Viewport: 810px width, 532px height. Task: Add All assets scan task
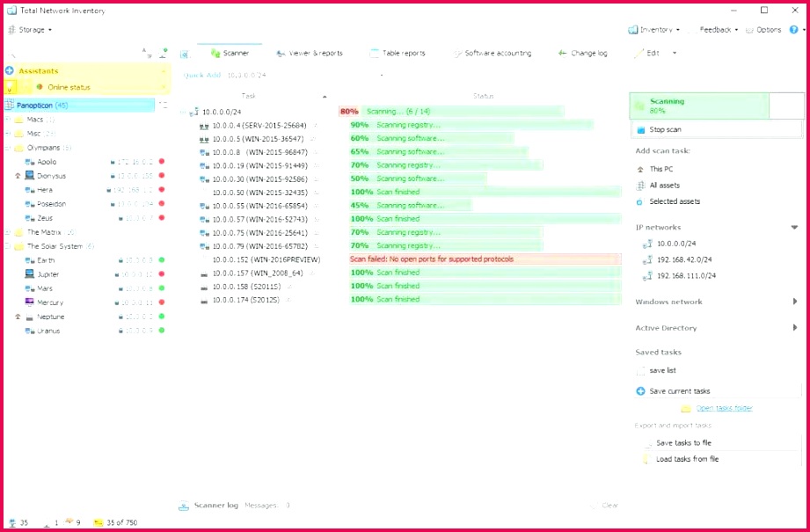click(658, 185)
